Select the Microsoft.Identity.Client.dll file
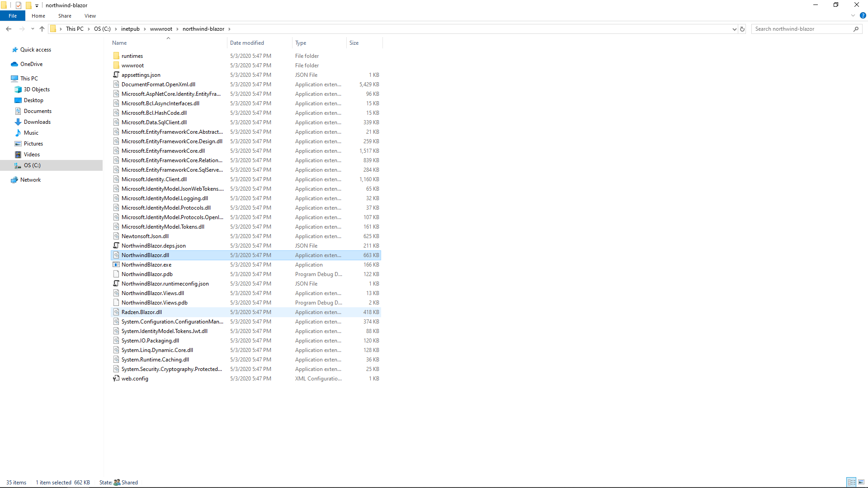Viewport: 868px width, 488px height. tap(246, 179)
